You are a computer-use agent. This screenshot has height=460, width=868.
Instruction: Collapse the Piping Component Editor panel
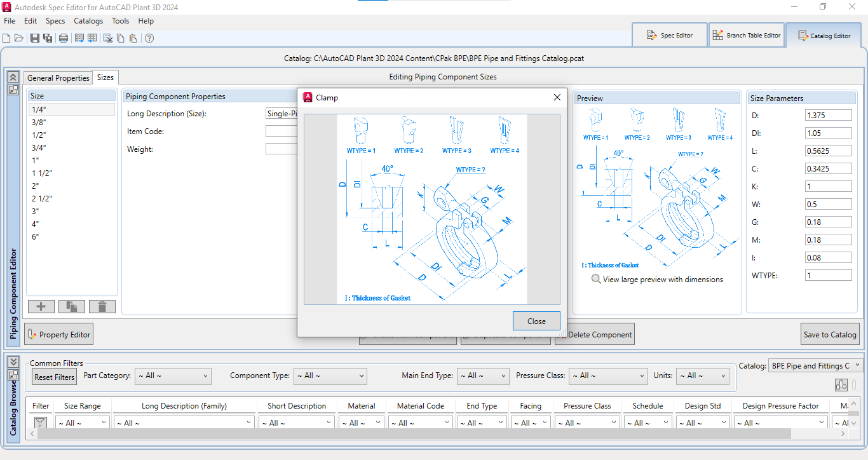click(13, 77)
